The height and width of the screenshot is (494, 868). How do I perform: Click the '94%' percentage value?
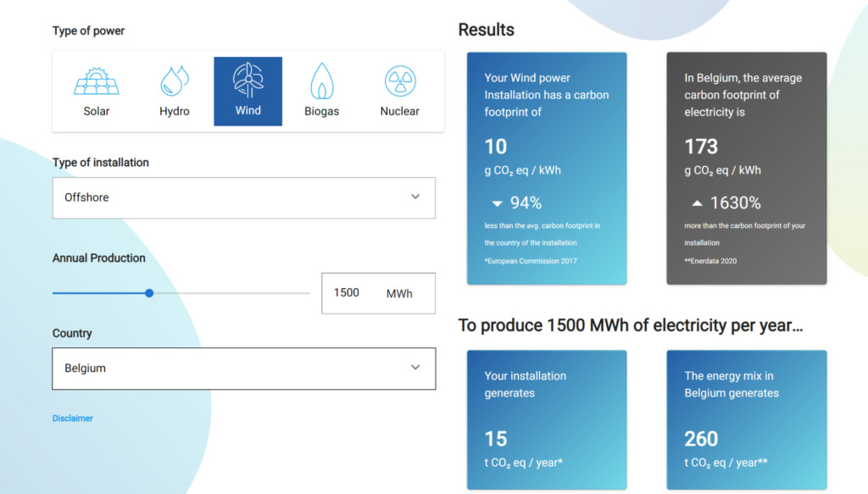click(x=526, y=203)
